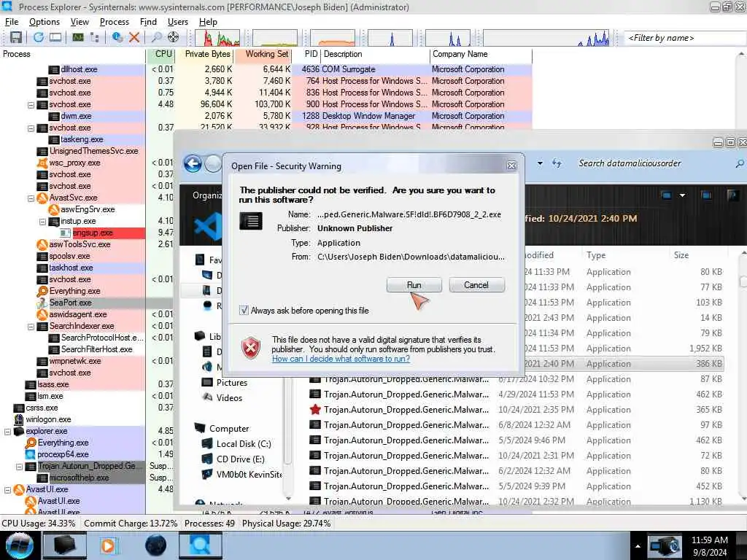Collapse the svchost.exe node above taskeng.exe

click(x=31, y=128)
